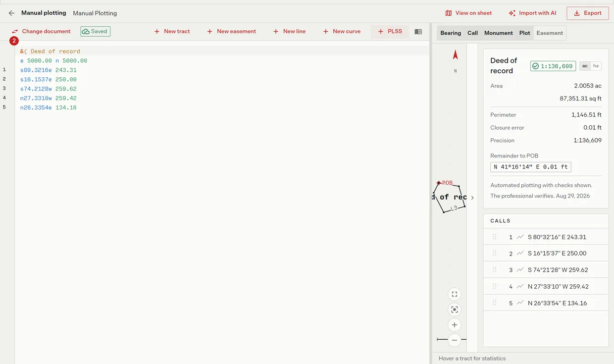This screenshot has height=364, width=614.
Task: Click the perimeter value '1,146.51 ft'
Action: [x=586, y=115]
